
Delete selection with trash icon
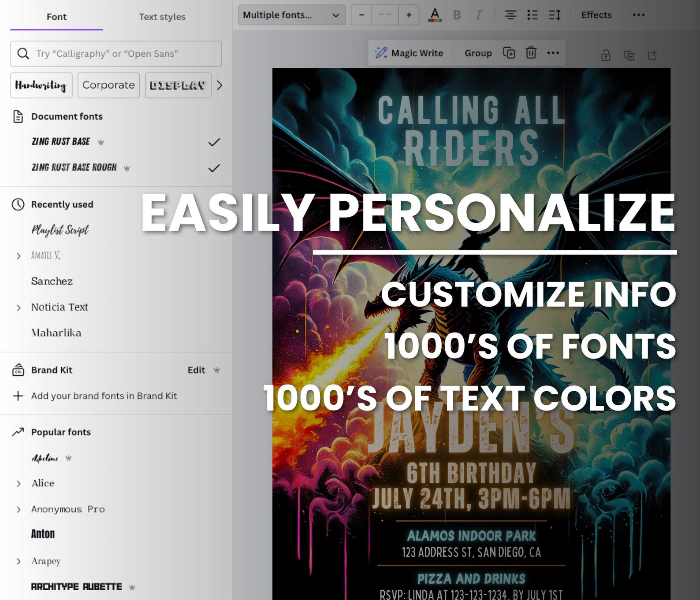tap(531, 53)
